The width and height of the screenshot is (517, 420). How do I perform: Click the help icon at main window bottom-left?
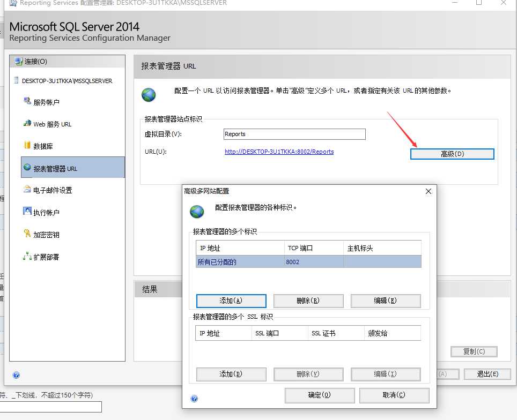(16, 375)
